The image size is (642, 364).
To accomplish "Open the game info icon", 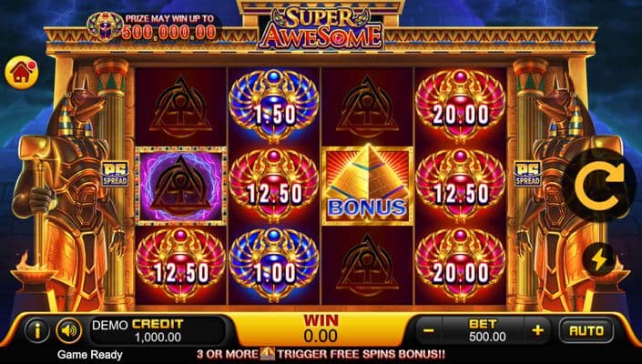I will coord(36,330).
